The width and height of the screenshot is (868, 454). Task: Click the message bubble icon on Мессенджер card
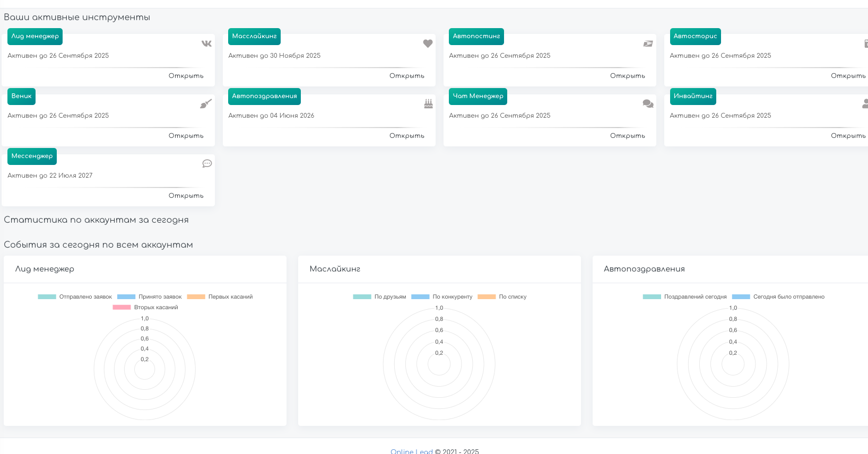[x=207, y=163]
